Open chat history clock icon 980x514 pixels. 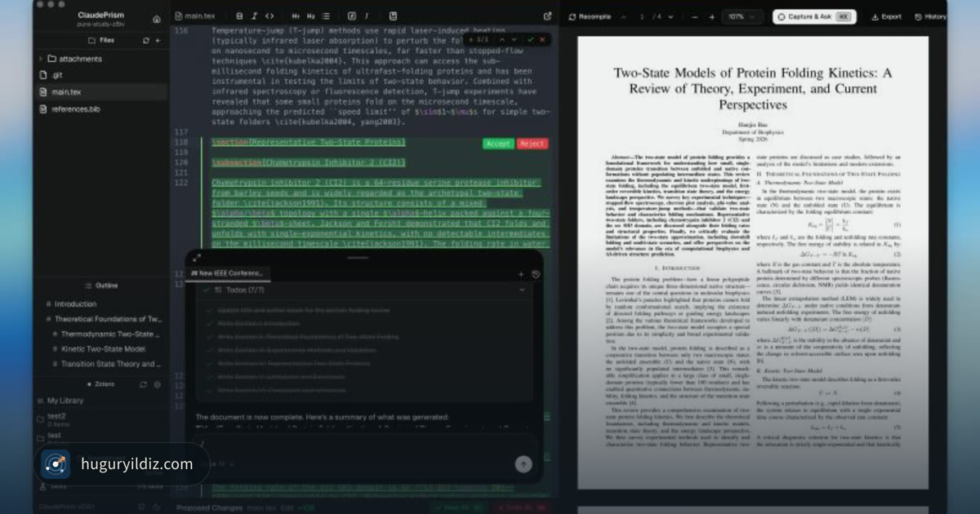tap(536, 275)
